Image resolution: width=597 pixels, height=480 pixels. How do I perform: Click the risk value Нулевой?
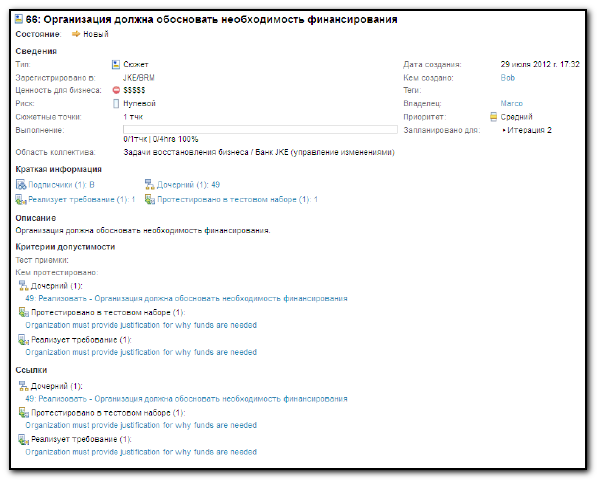click(139, 104)
